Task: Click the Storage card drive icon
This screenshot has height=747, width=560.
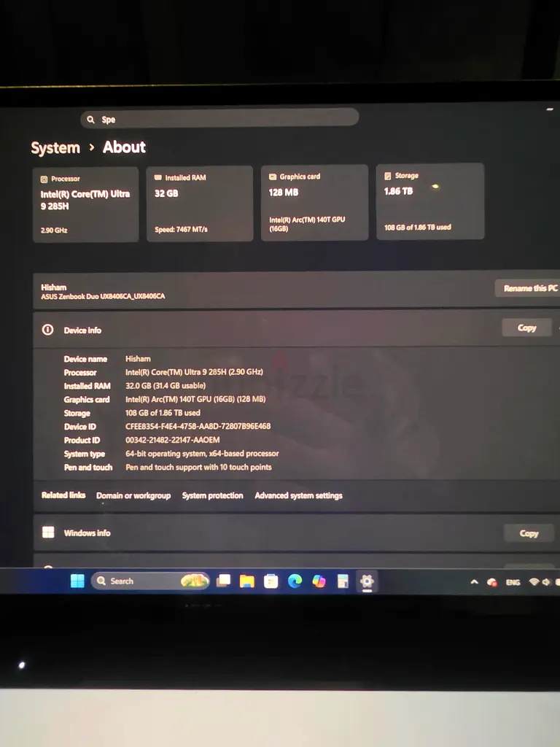Action: coord(388,176)
